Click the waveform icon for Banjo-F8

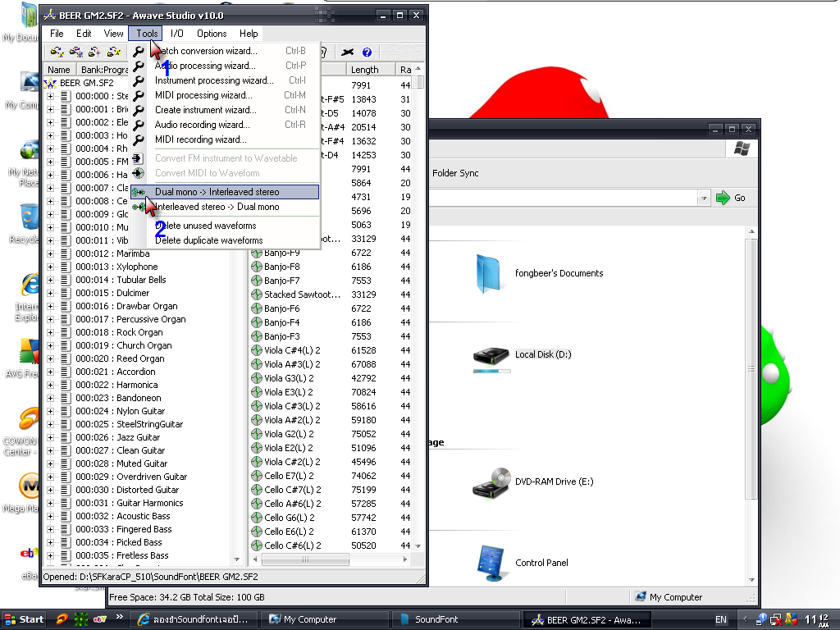coord(257,267)
